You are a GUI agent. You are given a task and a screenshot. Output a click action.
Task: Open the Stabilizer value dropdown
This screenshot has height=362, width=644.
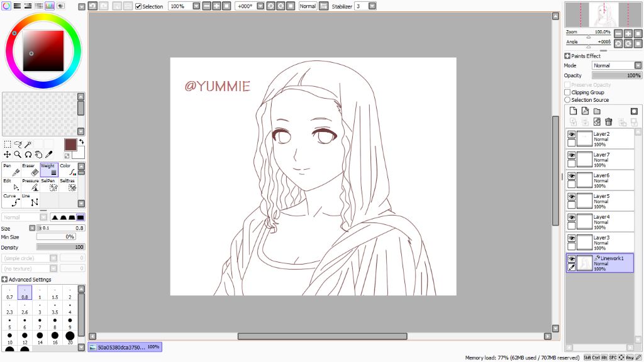tap(372, 6)
